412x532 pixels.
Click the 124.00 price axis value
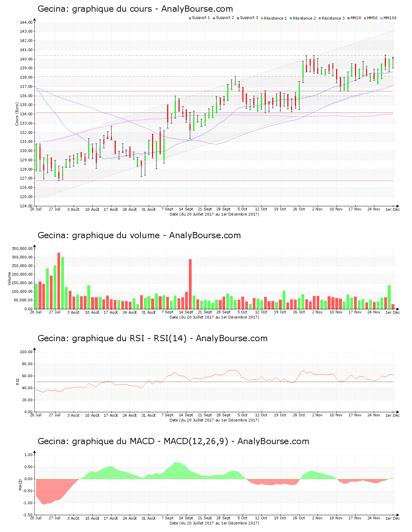pyautogui.click(x=26, y=206)
